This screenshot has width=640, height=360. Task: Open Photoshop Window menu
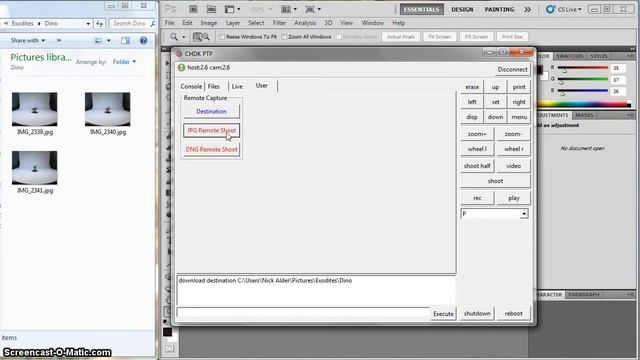click(372, 23)
